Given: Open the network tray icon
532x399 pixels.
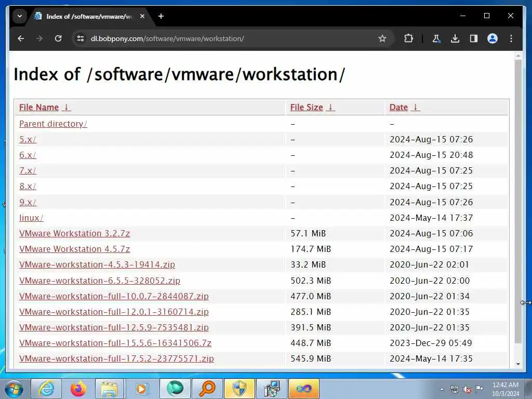Looking at the screenshot, I should coord(454,390).
